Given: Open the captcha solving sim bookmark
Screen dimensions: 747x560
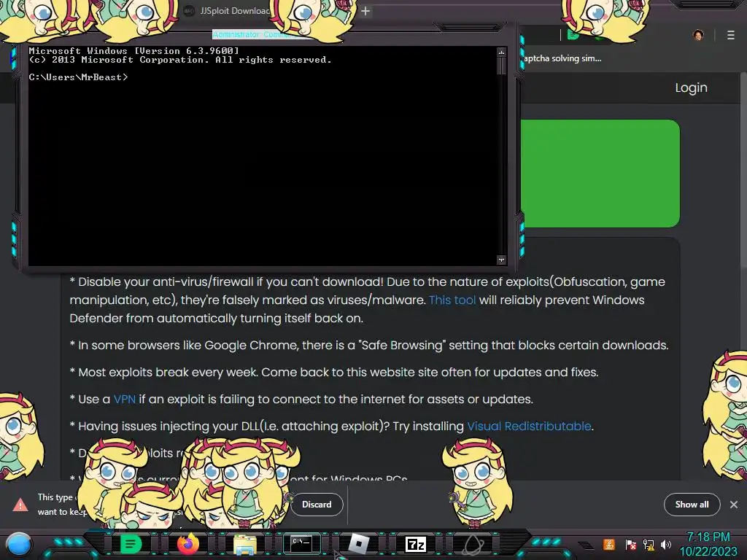Looking at the screenshot, I should click(x=562, y=58).
